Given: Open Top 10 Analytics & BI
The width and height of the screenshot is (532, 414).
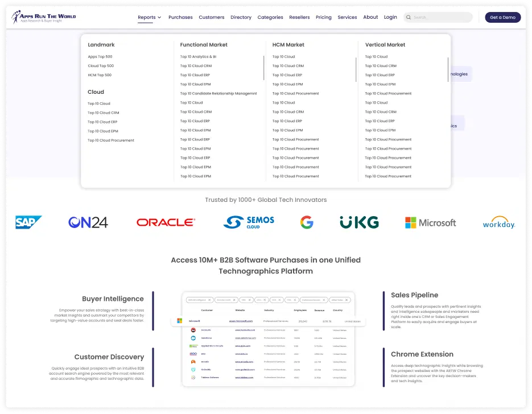Looking at the screenshot, I should coord(198,57).
